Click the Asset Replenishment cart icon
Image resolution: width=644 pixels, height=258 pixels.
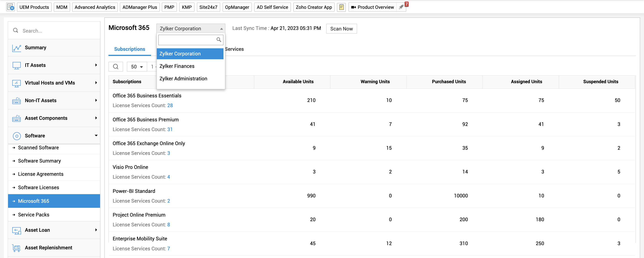[x=16, y=248]
